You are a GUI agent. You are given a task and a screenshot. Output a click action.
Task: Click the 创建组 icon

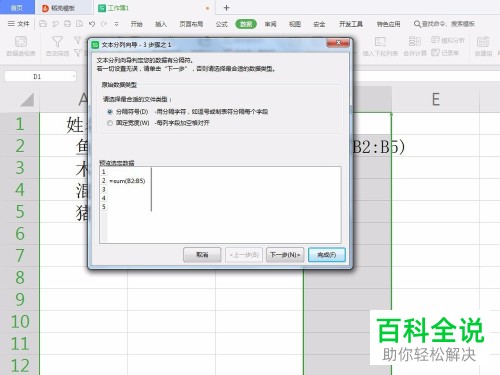coord(483,46)
